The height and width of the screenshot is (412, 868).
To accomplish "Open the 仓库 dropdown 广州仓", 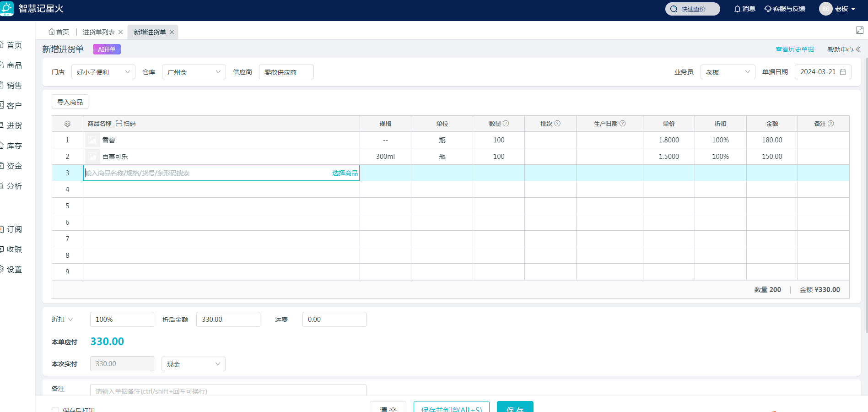I will pyautogui.click(x=194, y=72).
